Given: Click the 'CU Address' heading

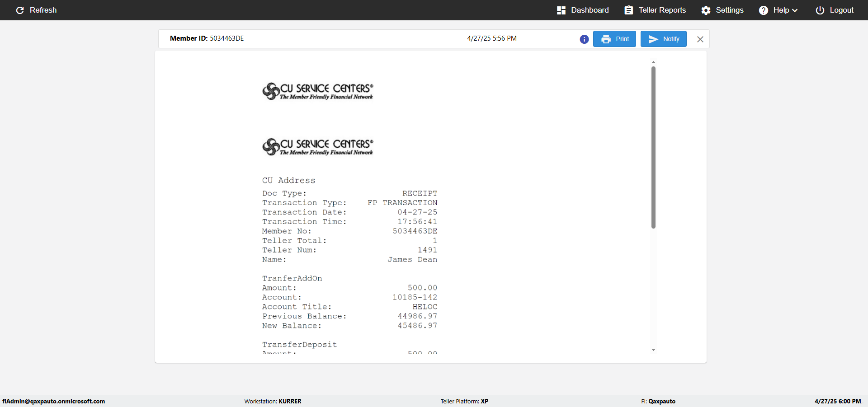Looking at the screenshot, I should point(288,180).
